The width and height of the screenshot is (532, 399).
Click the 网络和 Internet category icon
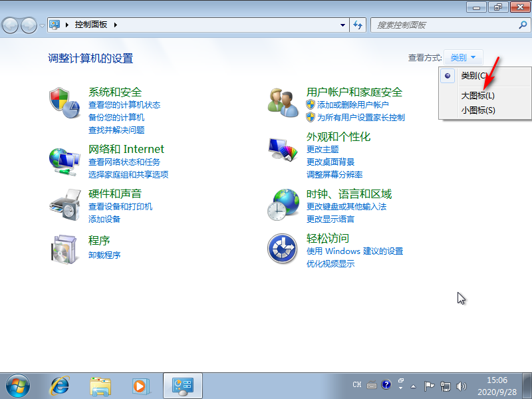64,160
